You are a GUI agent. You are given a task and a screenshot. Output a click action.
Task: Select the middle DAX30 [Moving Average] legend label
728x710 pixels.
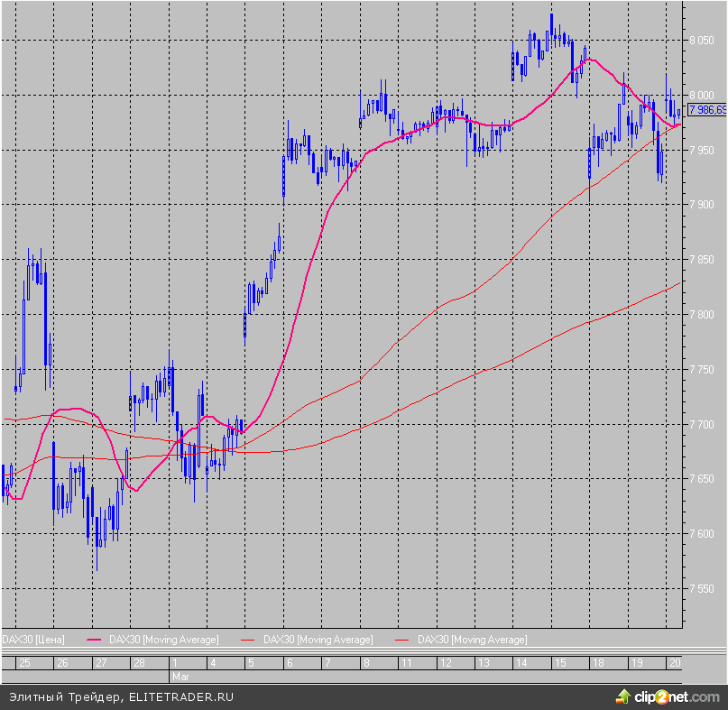(x=318, y=640)
